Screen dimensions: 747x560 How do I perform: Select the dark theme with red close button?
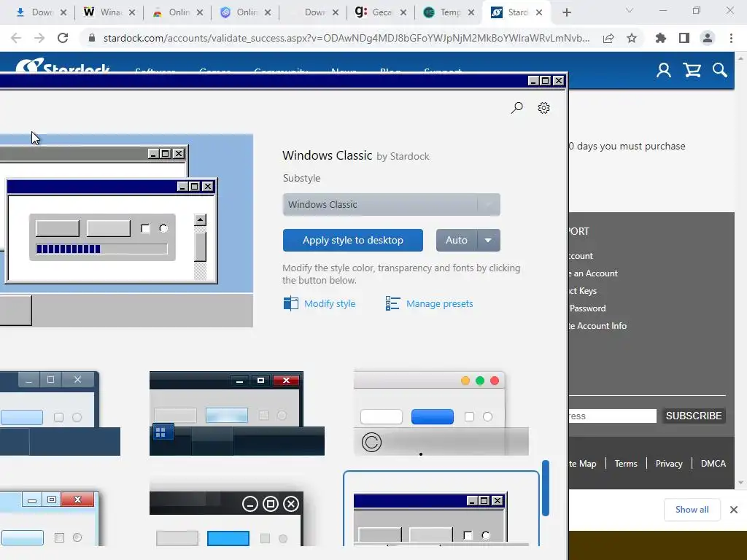click(x=237, y=413)
